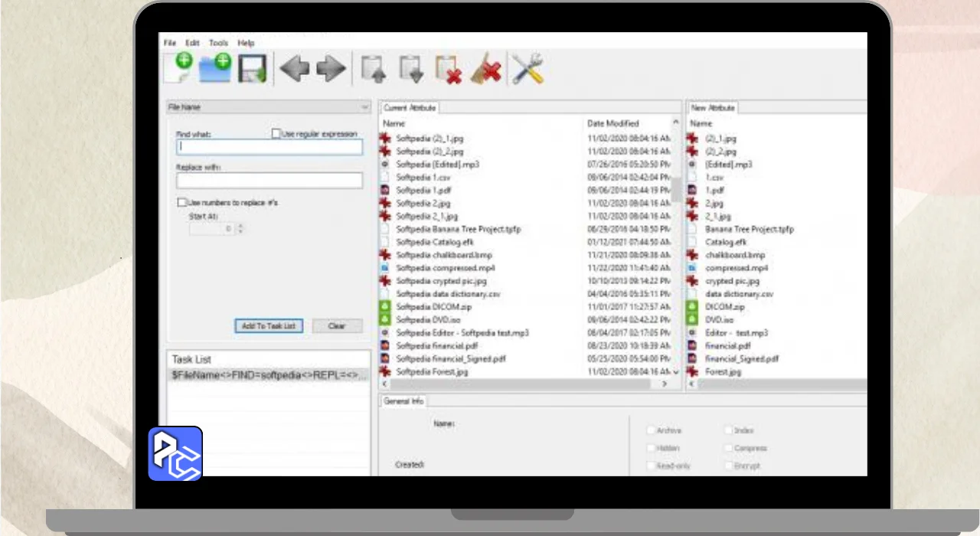
Task: Click the icon beside financial.pdf in New Attribute
Action: click(693, 346)
